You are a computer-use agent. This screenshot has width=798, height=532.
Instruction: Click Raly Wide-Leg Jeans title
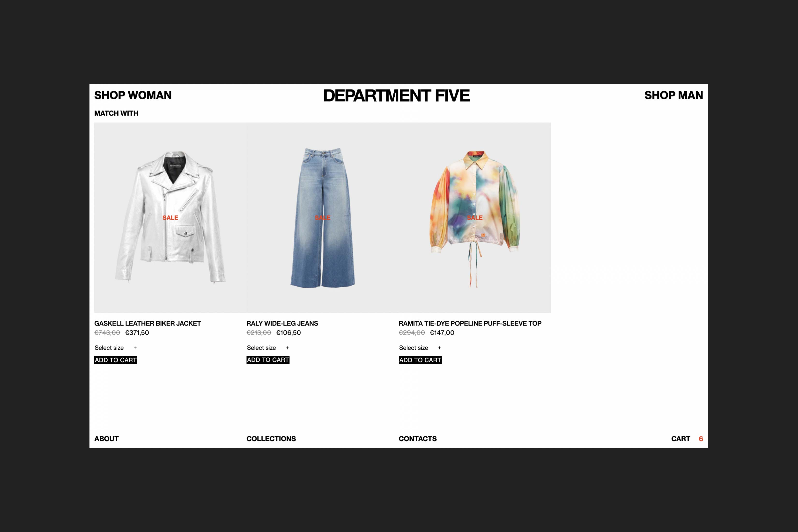pos(282,323)
